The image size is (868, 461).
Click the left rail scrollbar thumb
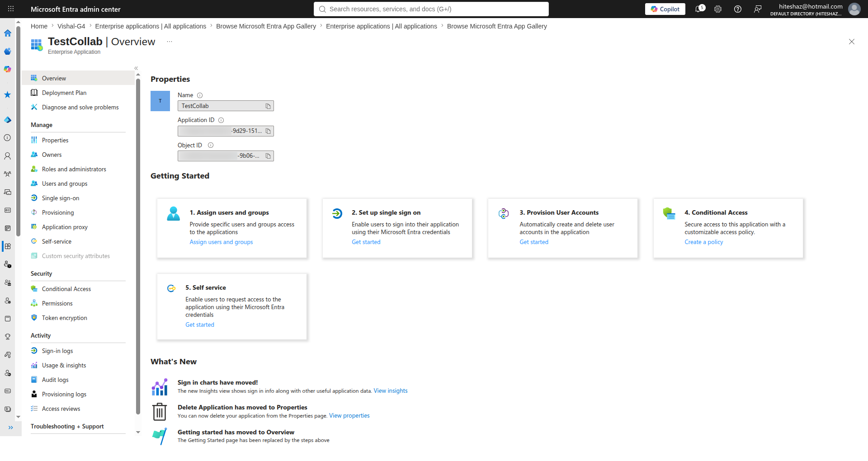pyautogui.click(x=18, y=130)
